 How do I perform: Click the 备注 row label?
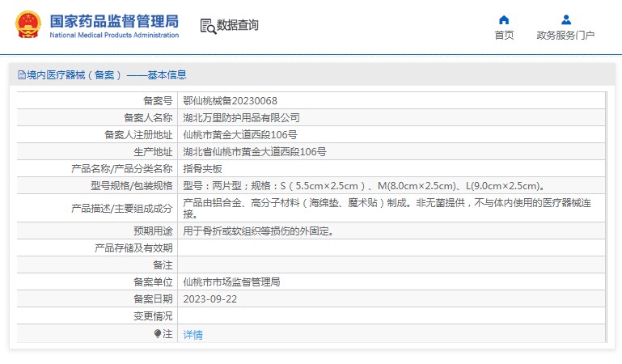point(163,265)
